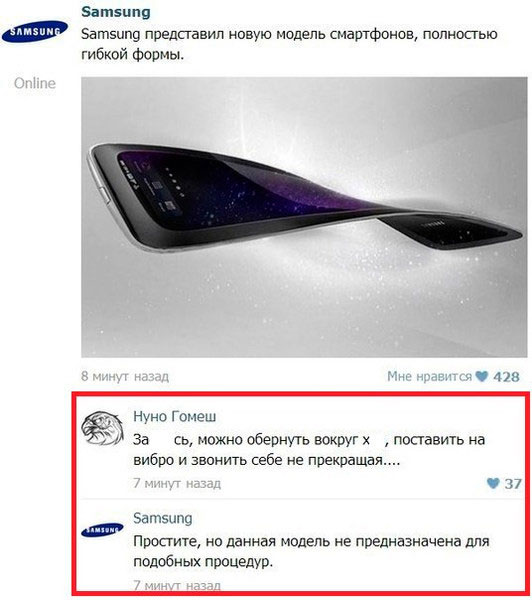Like the post via heart icon near 428
This screenshot has width=532, height=600.
point(481,377)
